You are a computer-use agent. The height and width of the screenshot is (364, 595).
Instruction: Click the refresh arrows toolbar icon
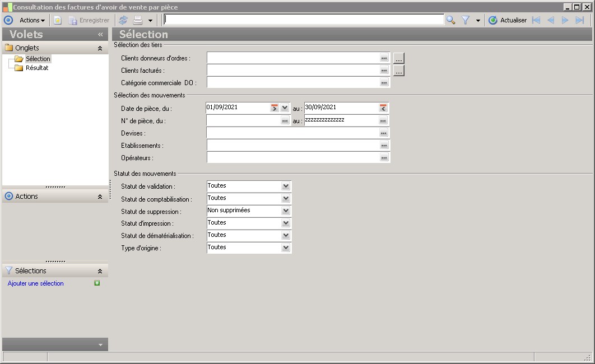point(123,20)
